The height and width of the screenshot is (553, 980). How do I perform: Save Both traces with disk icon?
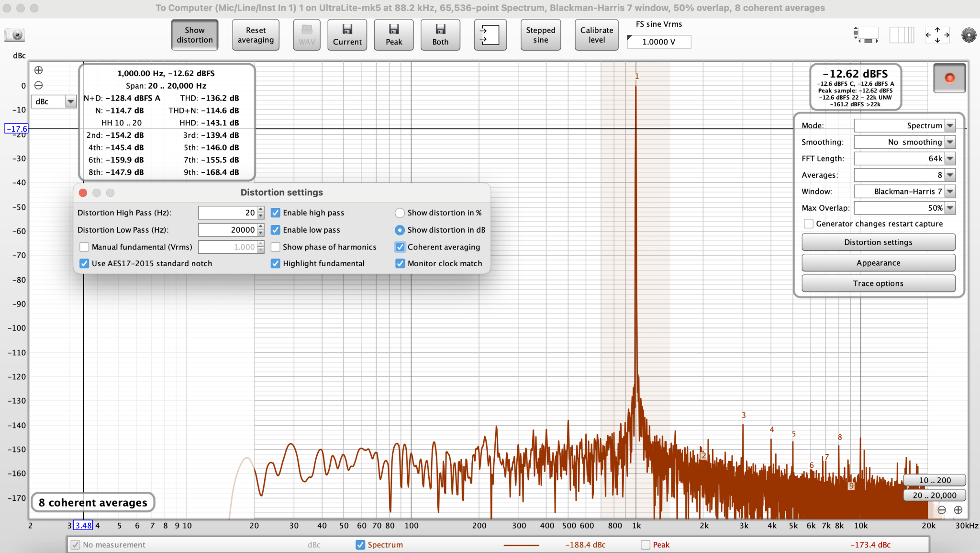click(440, 35)
